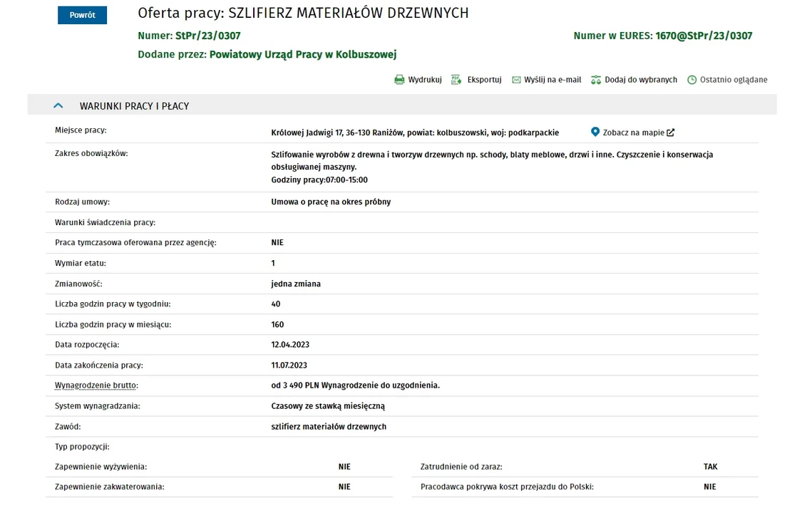Viewport: 812px width, 513px height.
Task: Click NIE for koszt przejazdu do Polski
Action: coord(710,487)
